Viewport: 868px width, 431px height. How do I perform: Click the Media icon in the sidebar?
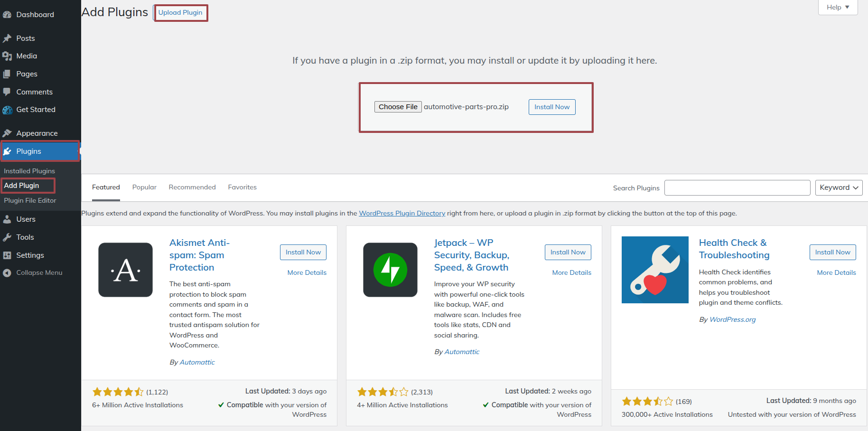click(7, 56)
